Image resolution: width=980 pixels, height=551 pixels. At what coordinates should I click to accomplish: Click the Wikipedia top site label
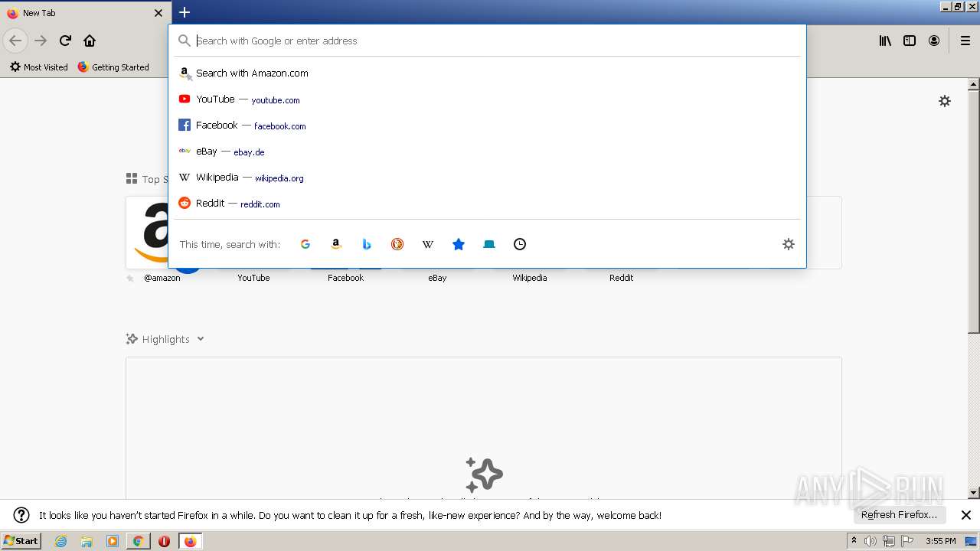tap(530, 278)
